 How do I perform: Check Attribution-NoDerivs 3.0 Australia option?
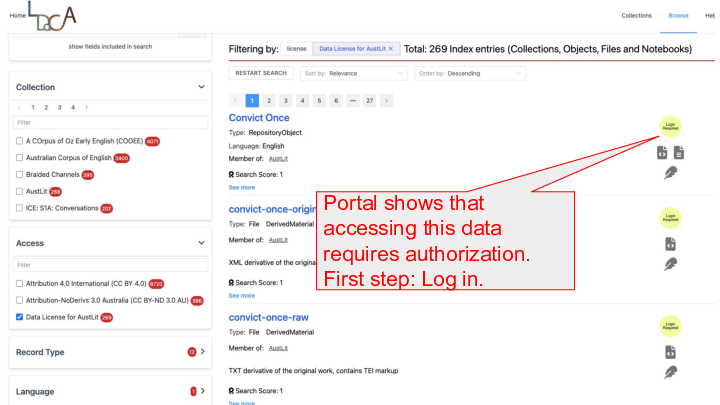click(x=19, y=300)
